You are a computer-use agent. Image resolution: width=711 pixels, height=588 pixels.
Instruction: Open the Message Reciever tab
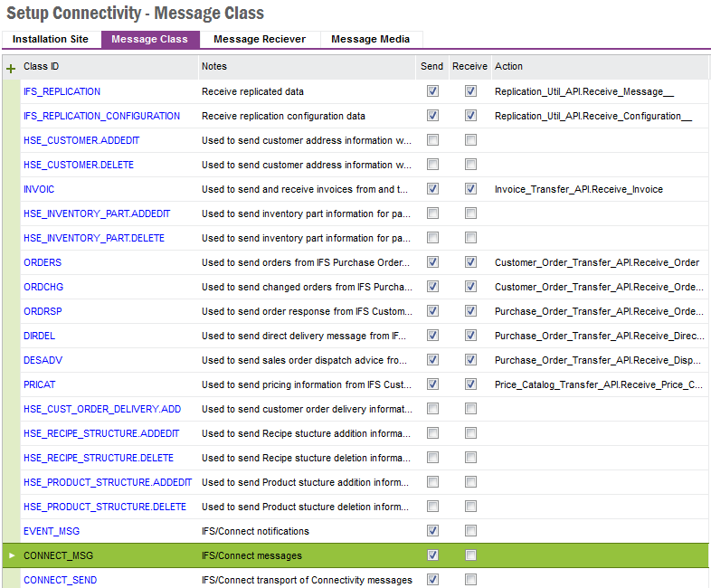(260, 39)
